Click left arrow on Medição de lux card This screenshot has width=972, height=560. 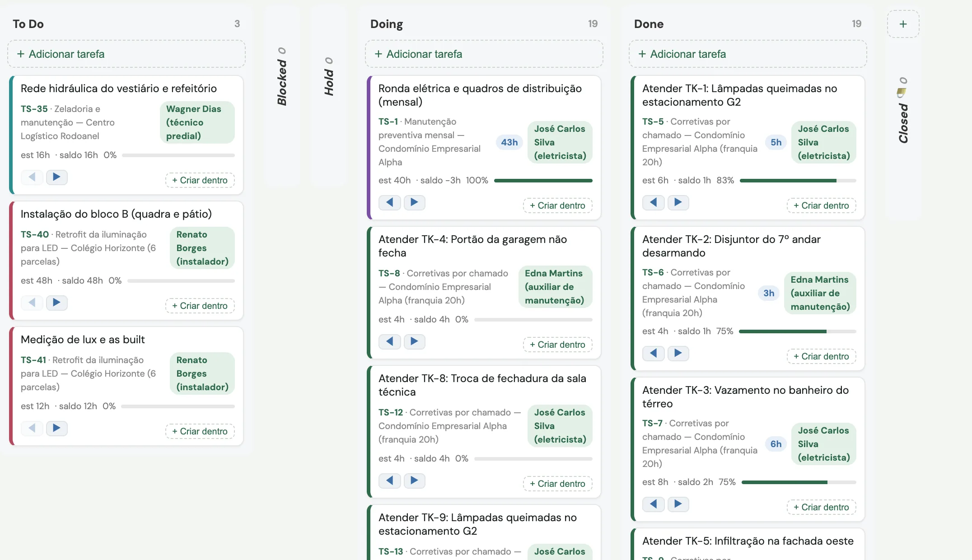pos(32,428)
